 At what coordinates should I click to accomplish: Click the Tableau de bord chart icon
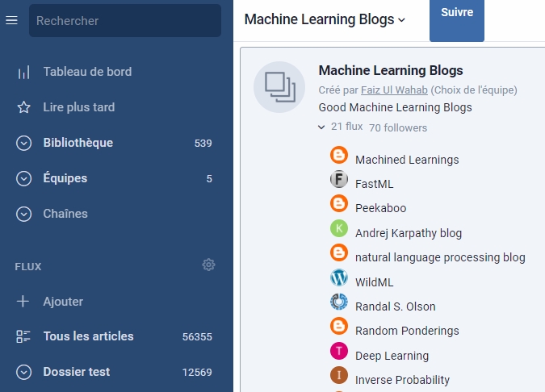[23, 73]
